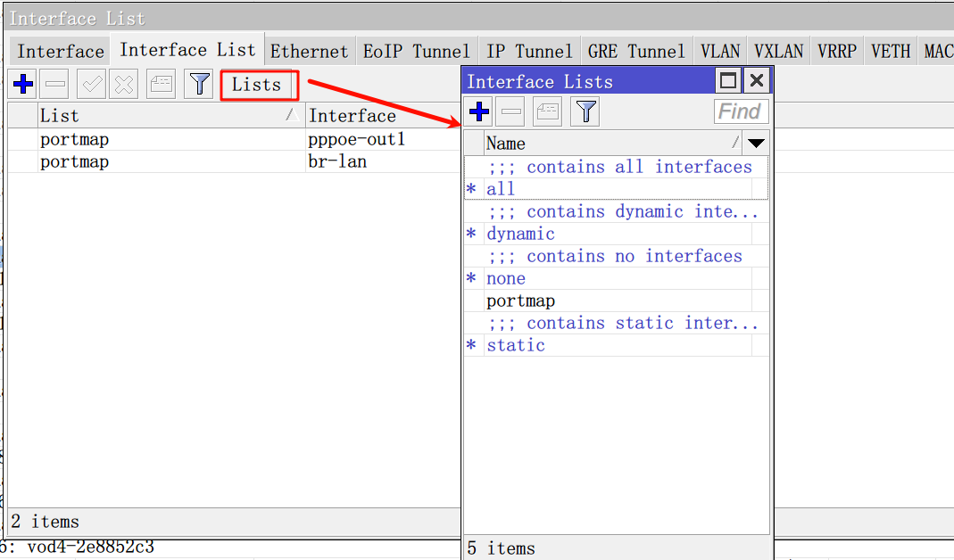Click the Disable X icon in main toolbar

click(124, 85)
